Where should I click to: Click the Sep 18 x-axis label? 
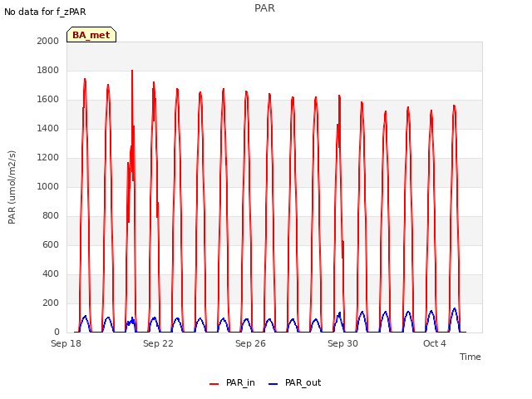(66, 343)
